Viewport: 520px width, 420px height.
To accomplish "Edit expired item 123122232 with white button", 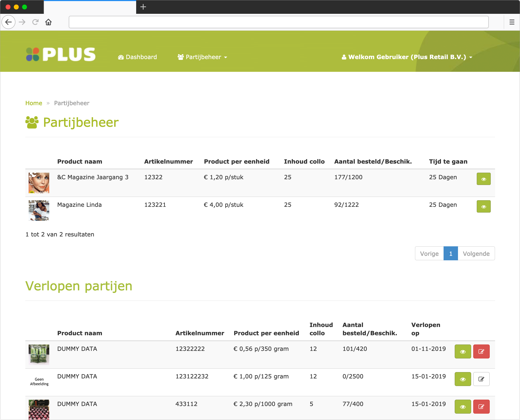I will pos(481,379).
